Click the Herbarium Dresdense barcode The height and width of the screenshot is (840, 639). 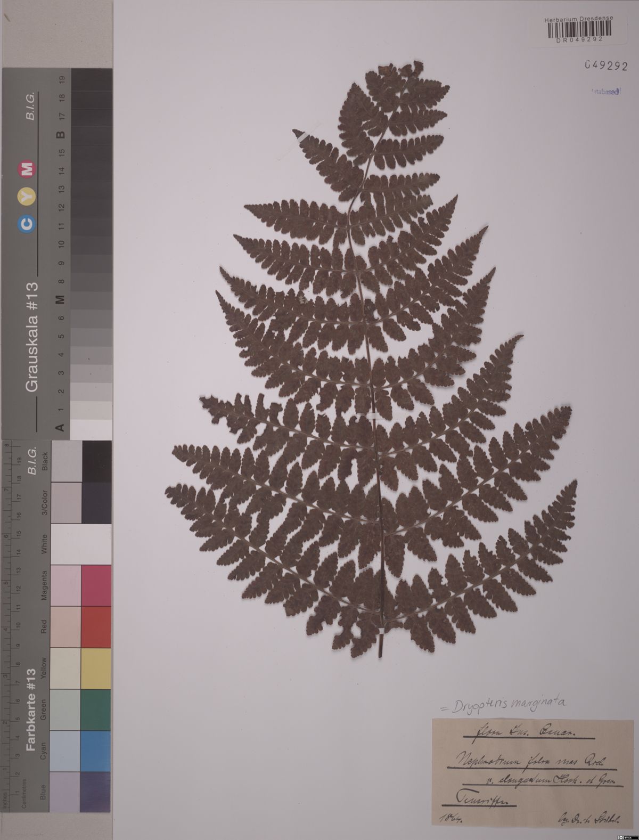tap(579, 29)
